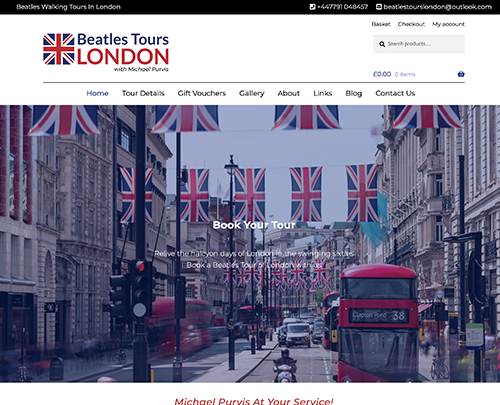500x405 pixels.
Task: Click the 'Michael Purvis At Your Service!' heading
Action: pyautogui.click(x=254, y=401)
